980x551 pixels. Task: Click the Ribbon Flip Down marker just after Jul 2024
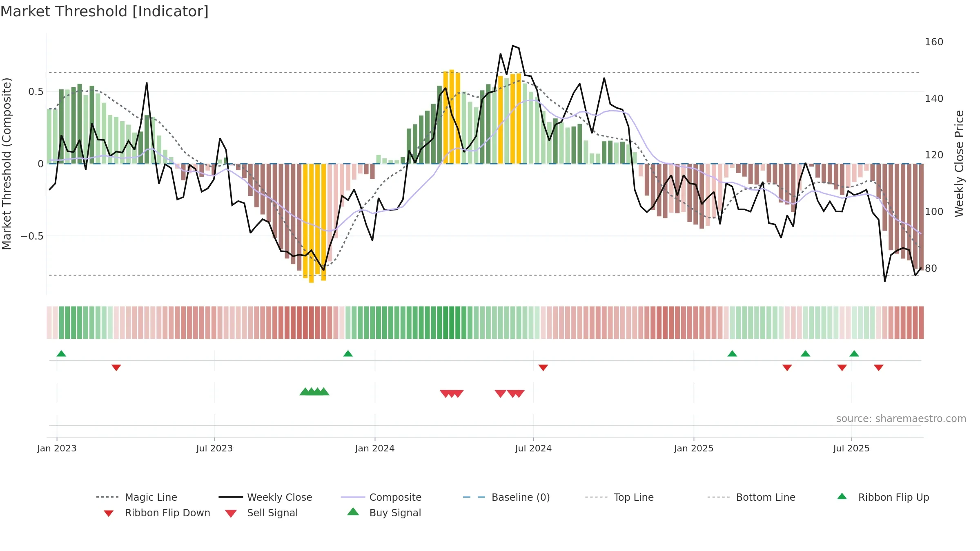tap(543, 368)
